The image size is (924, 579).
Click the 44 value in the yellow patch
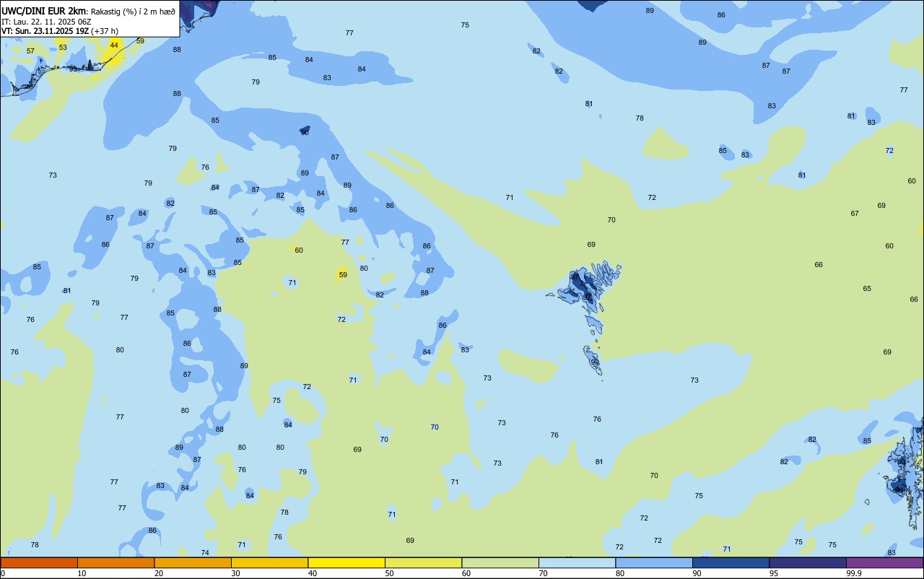click(x=114, y=45)
